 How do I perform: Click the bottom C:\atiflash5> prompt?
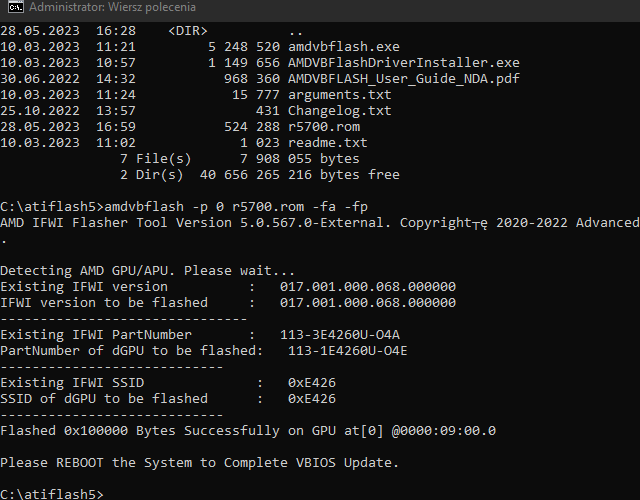pyautogui.click(x=52, y=493)
